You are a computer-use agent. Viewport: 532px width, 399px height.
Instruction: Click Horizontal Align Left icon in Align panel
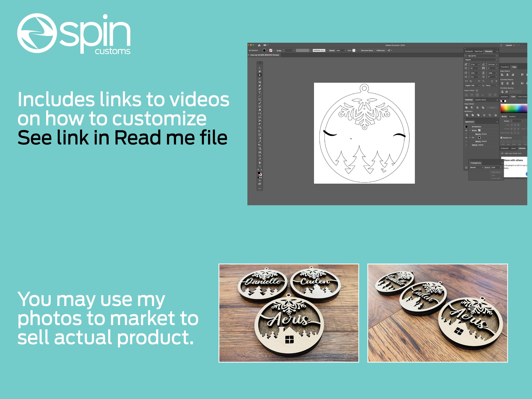pyautogui.click(x=502, y=75)
